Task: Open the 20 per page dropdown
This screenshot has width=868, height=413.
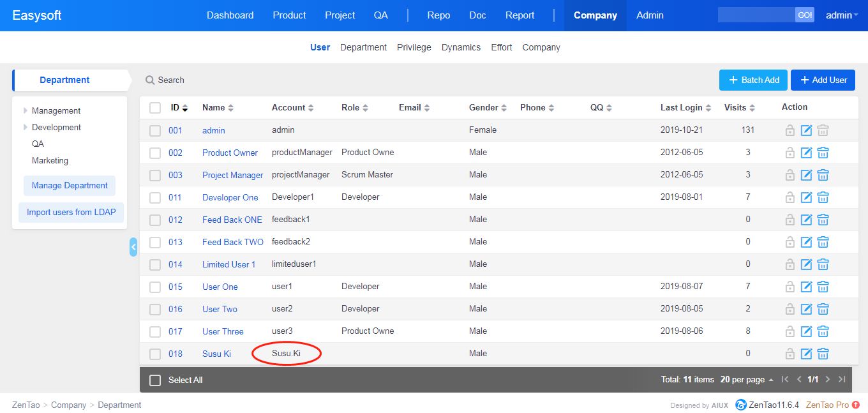Action: tap(746, 380)
